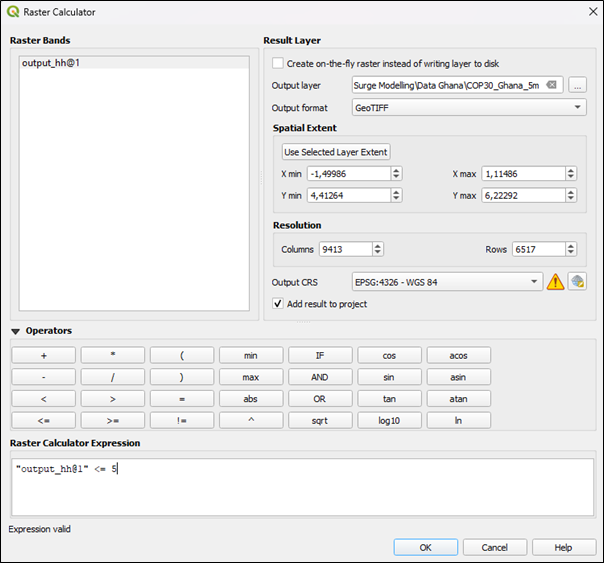The width and height of the screenshot is (604, 563).
Task: Close the Raster Calculator dialog
Action: 593,12
